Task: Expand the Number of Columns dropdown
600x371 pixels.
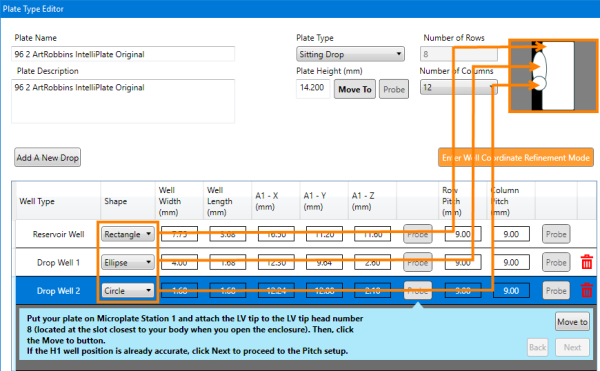Action: (458, 87)
